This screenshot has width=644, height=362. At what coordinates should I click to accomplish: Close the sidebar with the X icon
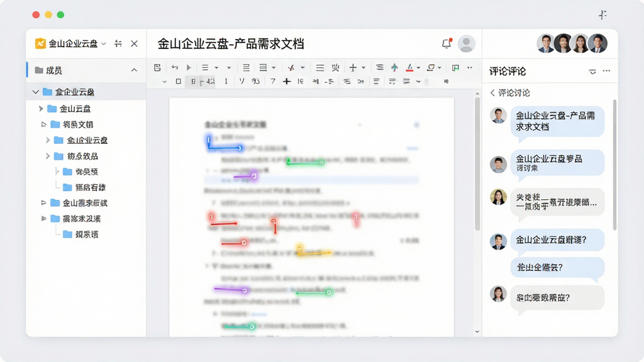pyautogui.click(x=135, y=43)
